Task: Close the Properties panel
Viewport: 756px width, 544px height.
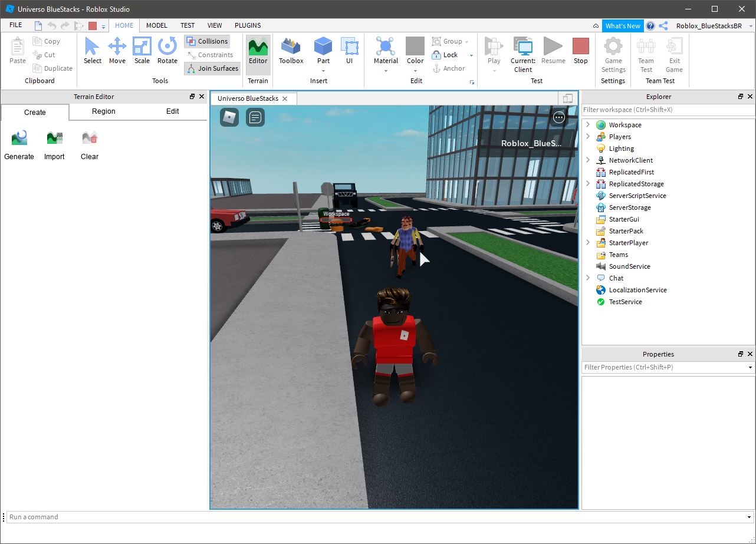Action: point(750,354)
